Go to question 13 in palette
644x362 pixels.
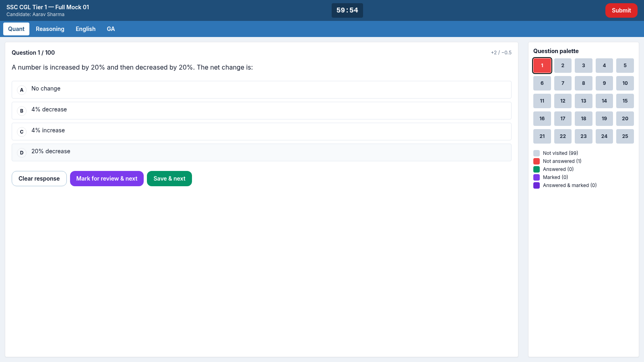coord(584,101)
